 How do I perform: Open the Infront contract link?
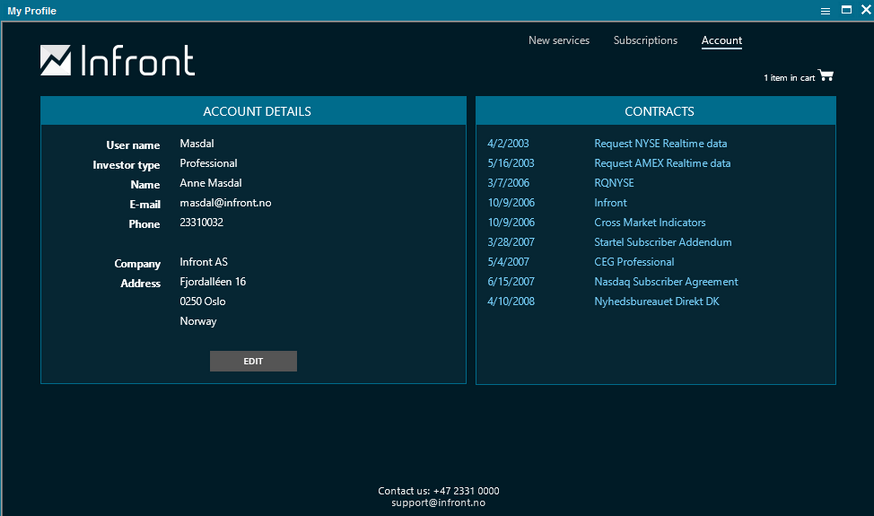610,203
